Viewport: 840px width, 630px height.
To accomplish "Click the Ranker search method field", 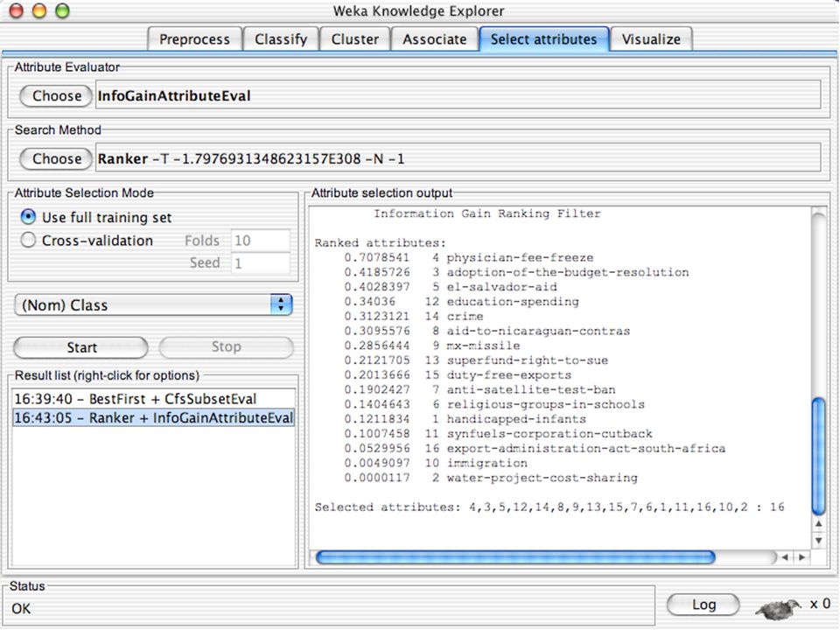I will [458, 158].
